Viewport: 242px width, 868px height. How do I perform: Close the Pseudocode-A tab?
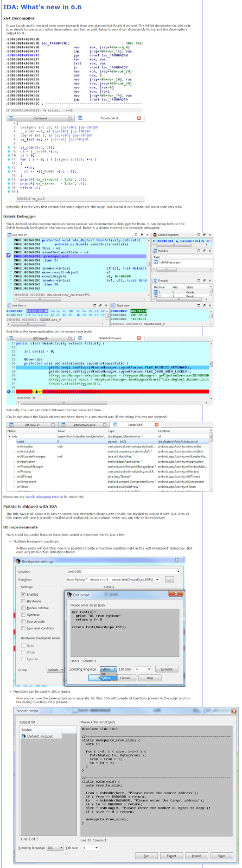click(139, 118)
